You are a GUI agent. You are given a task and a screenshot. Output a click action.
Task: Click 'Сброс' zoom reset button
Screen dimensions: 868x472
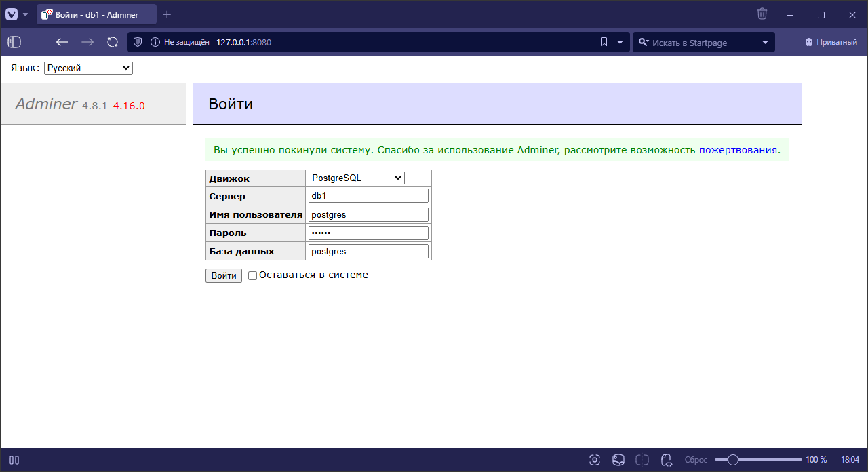(x=696, y=460)
